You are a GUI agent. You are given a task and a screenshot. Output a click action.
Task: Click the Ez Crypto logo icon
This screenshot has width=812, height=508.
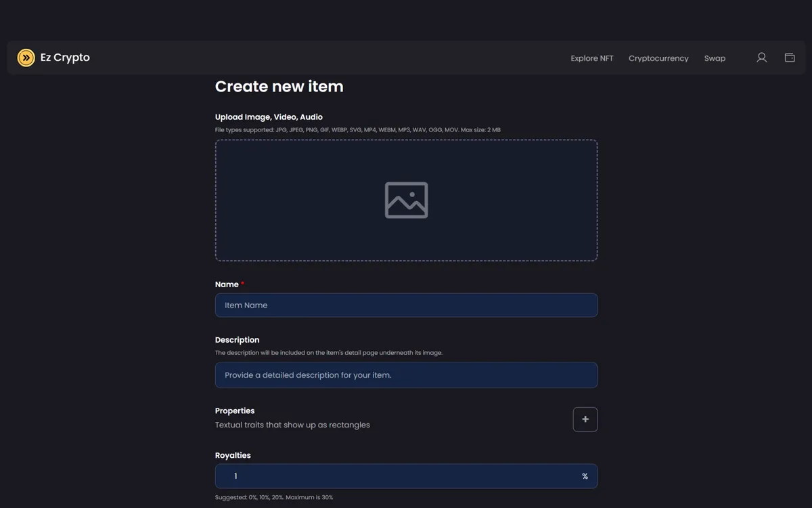point(26,58)
